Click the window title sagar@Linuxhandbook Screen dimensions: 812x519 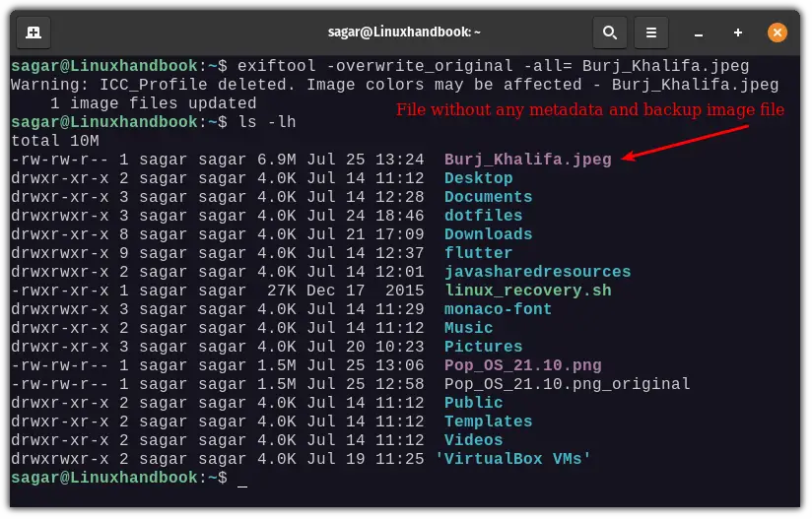404,32
